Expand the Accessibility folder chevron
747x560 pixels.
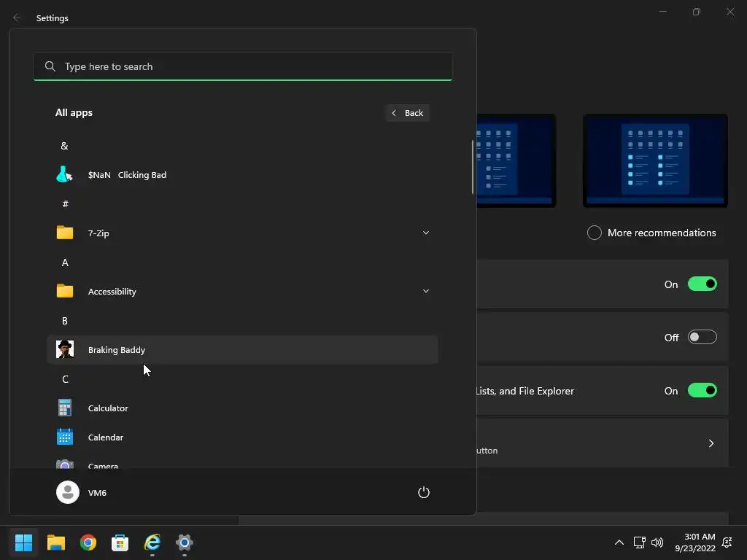[x=426, y=291]
